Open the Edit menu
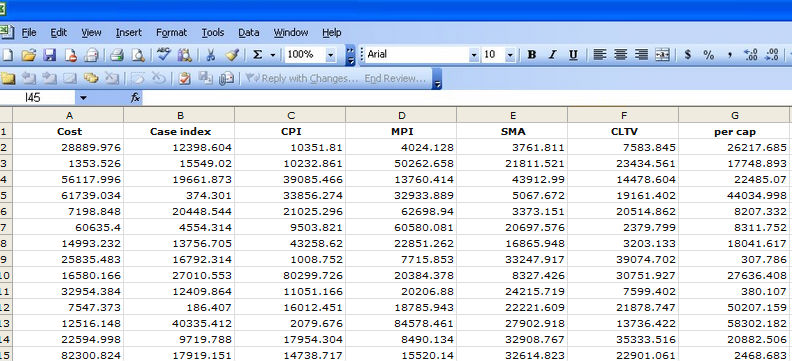 59,32
